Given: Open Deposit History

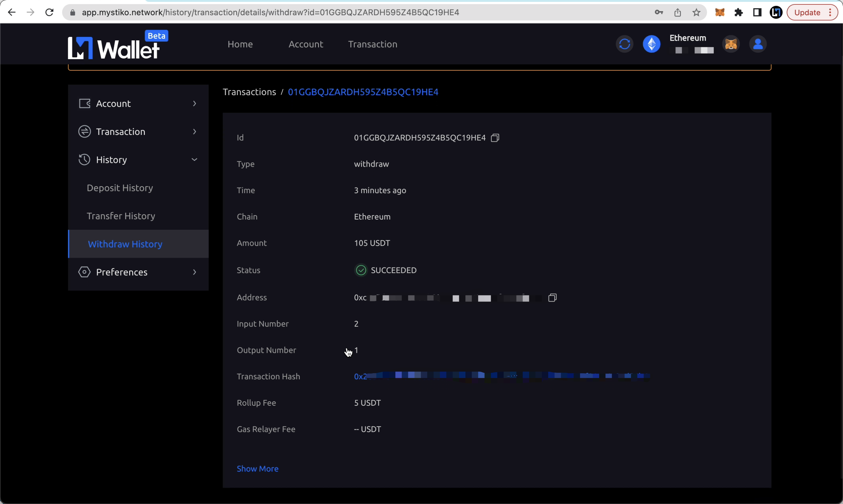Looking at the screenshot, I should [x=120, y=188].
